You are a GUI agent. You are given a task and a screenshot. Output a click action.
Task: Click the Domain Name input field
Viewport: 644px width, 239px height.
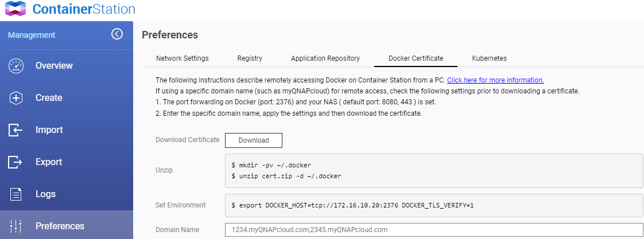click(x=433, y=230)
